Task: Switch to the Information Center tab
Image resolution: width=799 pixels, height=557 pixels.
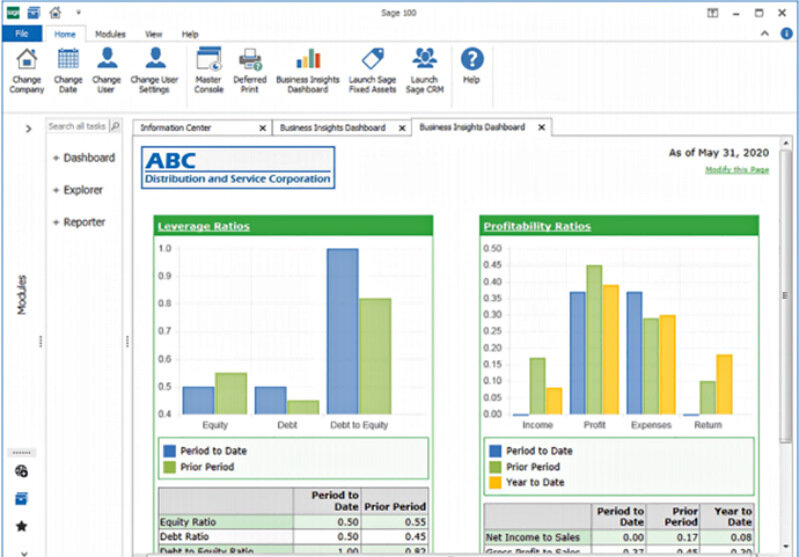Action: coord(190,128)
